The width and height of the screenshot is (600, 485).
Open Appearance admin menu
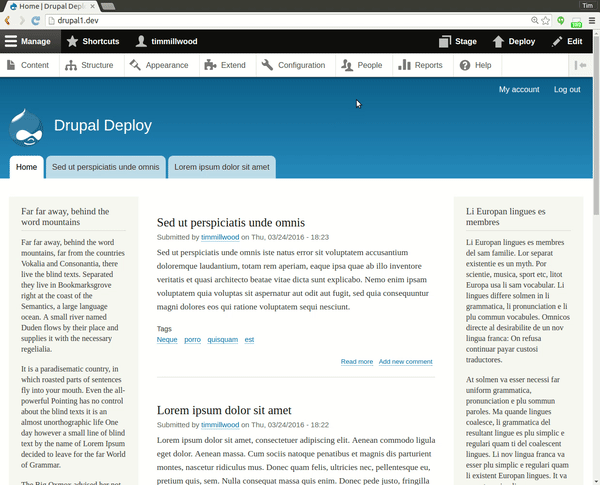pos(159,65)
